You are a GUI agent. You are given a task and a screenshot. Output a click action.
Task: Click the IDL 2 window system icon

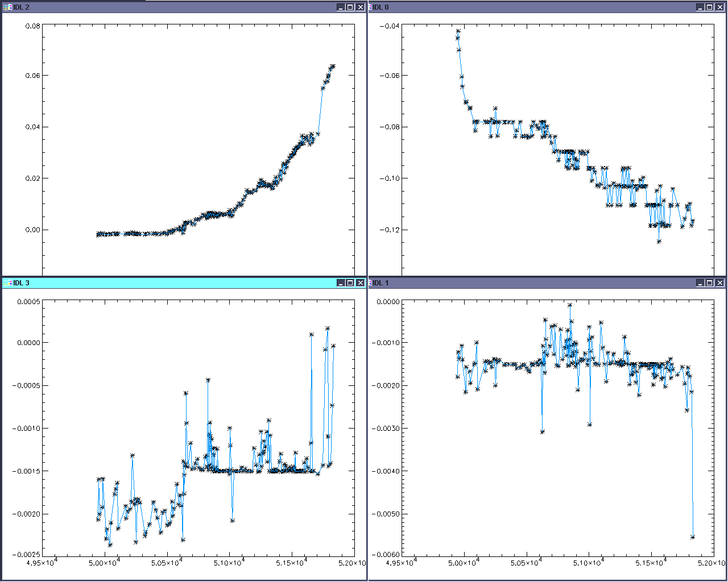point(7,7)
